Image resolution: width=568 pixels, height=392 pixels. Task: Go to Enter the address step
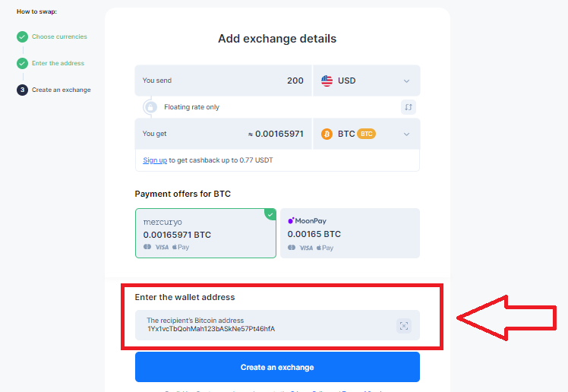click(x=58, y=63)
